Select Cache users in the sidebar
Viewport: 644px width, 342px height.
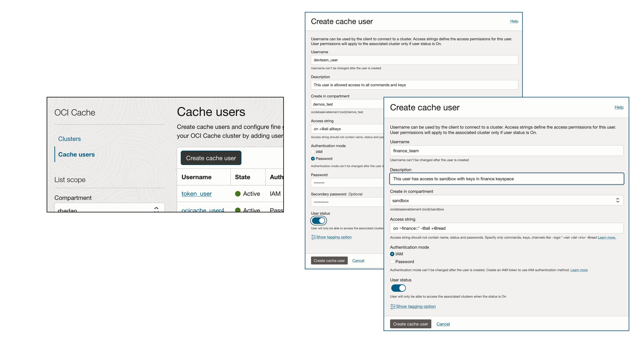[77, 154]
